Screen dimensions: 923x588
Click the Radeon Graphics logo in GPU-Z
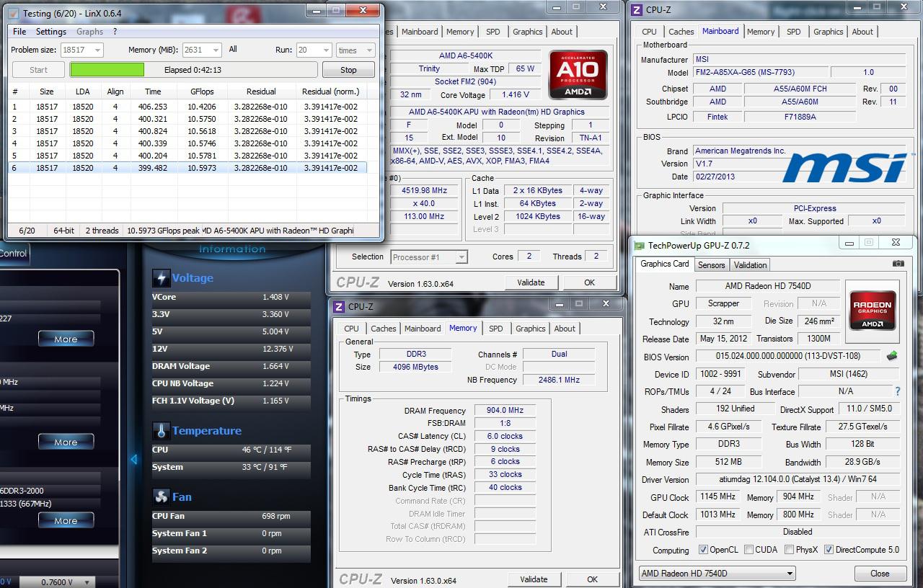tap(873, 311)
